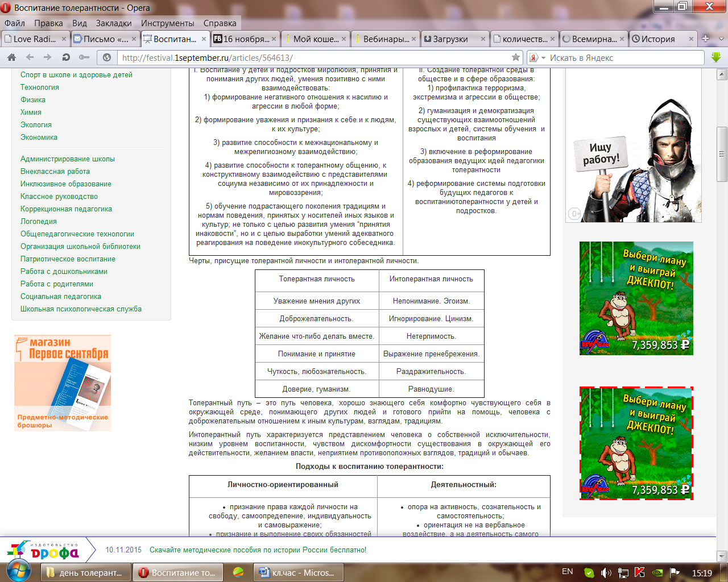Image resolution: width=728 pixels, height=582 pixels.
Task: Close the История tab
Action: tap(691, 39)
